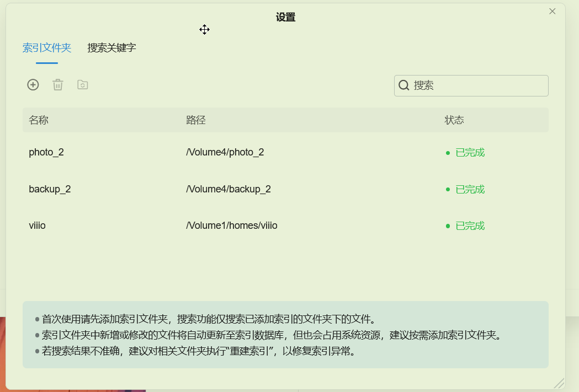This screenshot has width=579, height=392.
Task: Select the viiio name cell
Action: pos(38,225)
